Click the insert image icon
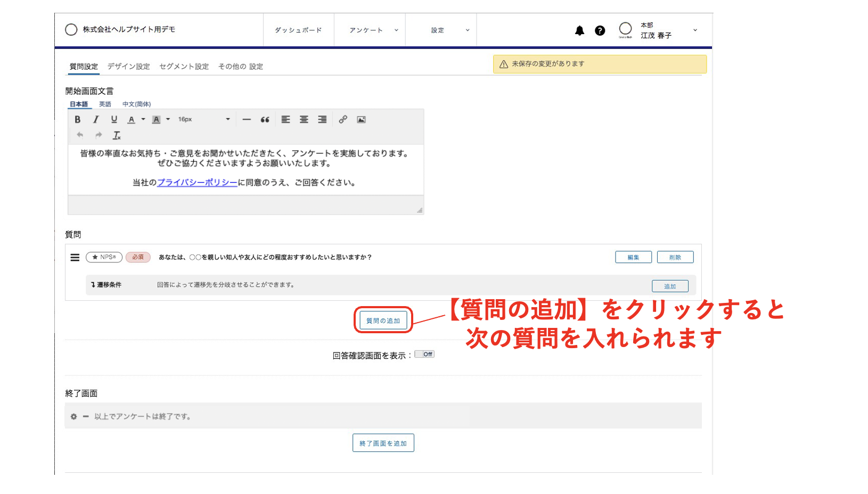Image resolution: width=868 pixels, height=494 pixels. [x=361, y=120]
